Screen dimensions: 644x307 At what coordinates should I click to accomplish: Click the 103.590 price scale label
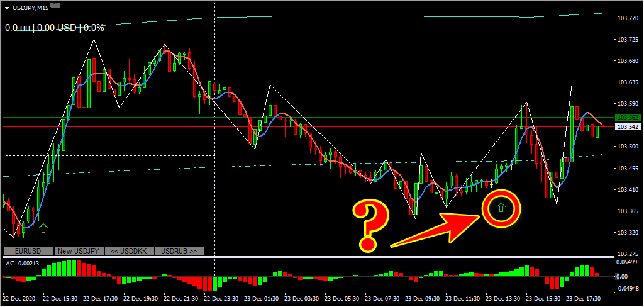pyautogui.click(x=627, y=104)
